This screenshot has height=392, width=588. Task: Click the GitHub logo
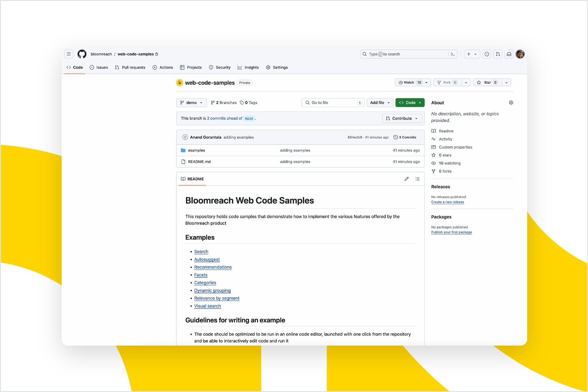pos(82,54)
